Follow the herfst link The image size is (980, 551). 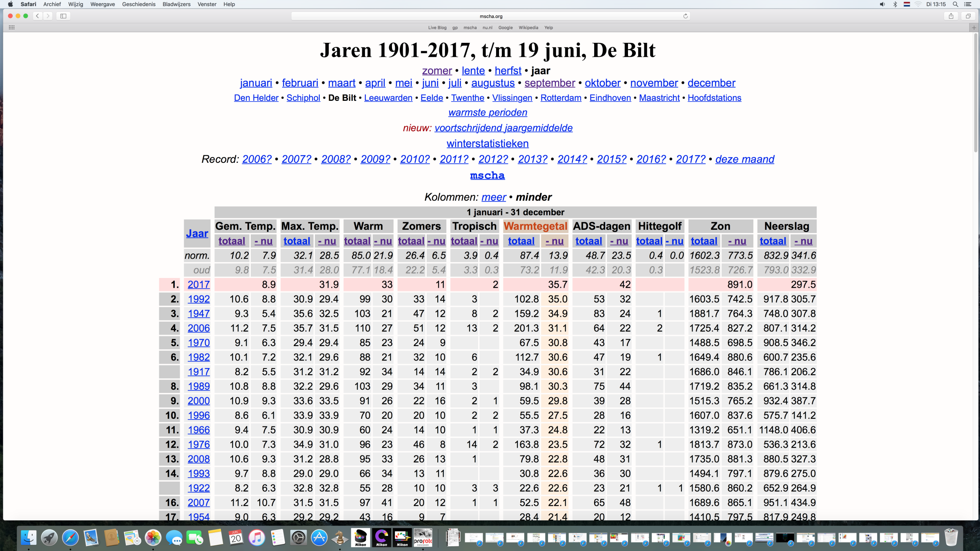(x=508, y=71)
